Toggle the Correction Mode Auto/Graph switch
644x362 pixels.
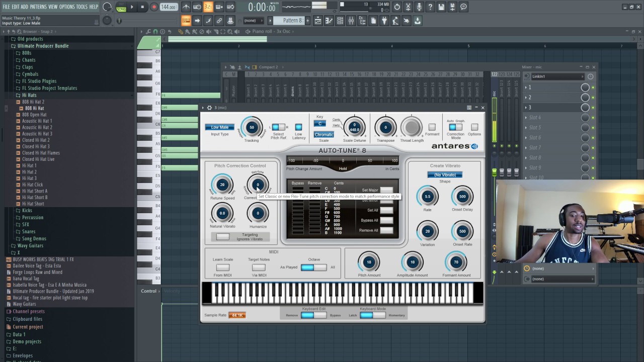point(455,127)
